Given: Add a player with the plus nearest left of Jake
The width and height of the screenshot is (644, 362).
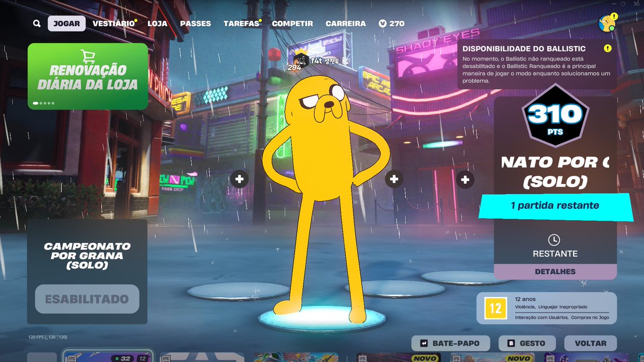Looking at the screenshot, I should tap(239, 179).
